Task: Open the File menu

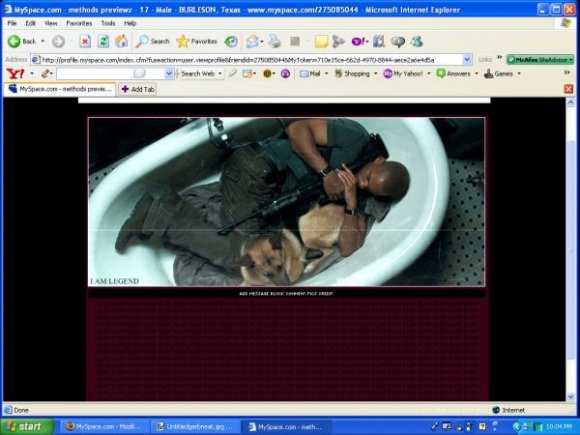Action: 12,23
